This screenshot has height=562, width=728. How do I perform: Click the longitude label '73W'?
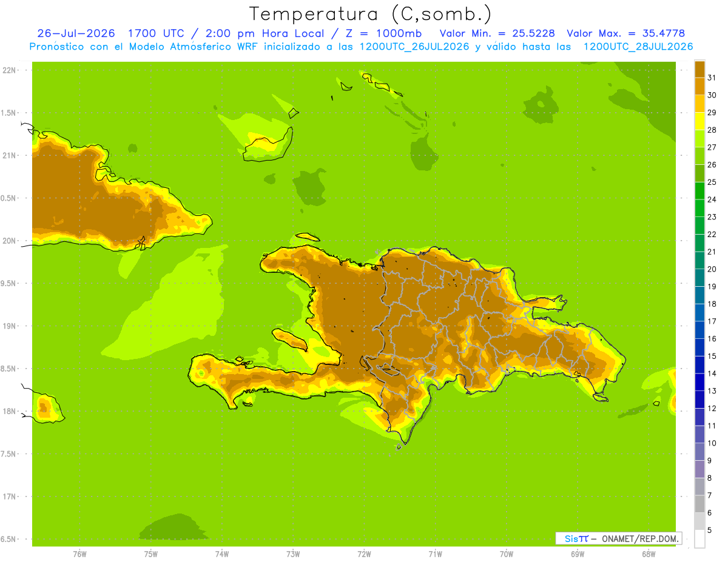[293, 554]
